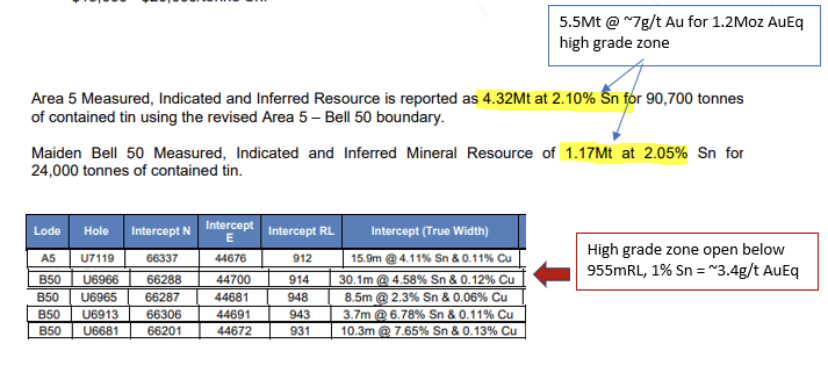Click the Hole column header
Screen dimensions: 828x367
pyautogui.click(x=96, y=231)
